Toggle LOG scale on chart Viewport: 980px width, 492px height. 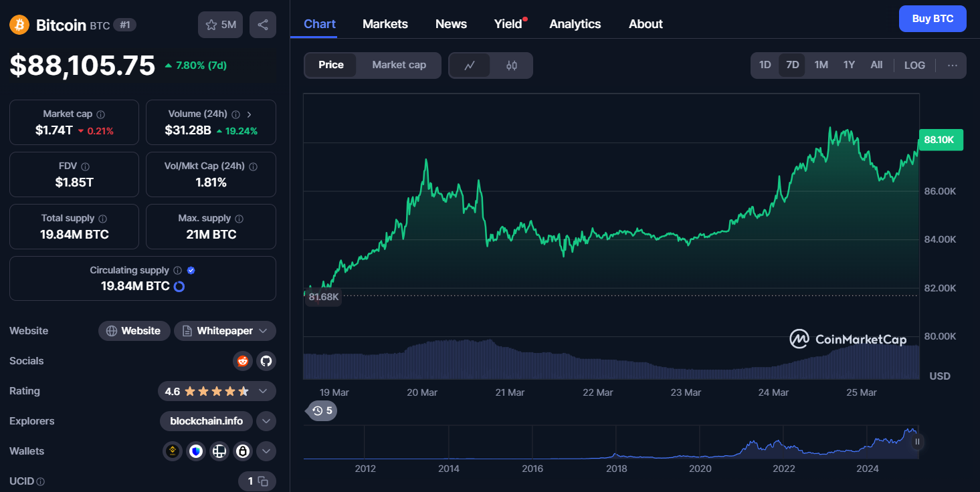(x=914, y=66)
